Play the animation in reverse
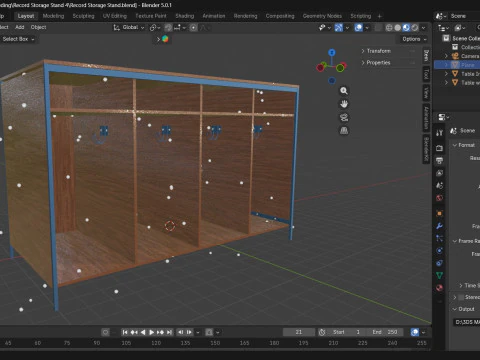Viewport: 480px width, 360px height. 143,332
